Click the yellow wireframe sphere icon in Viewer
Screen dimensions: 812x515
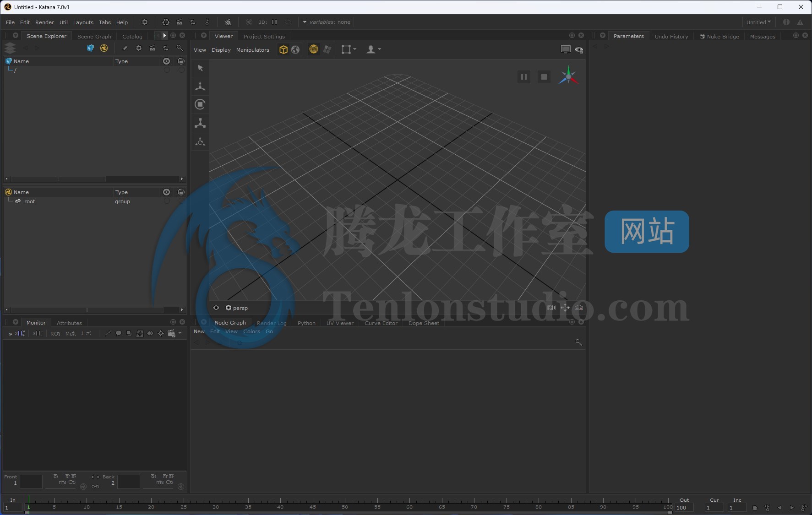314,49
